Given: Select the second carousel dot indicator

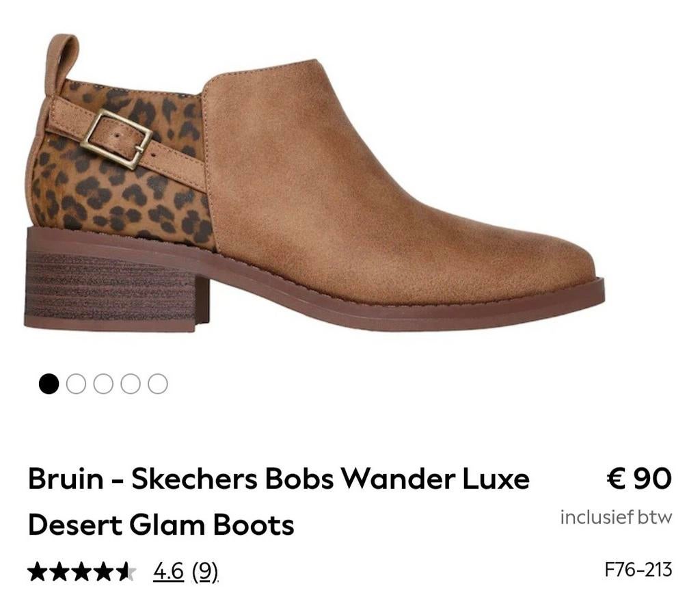Looking at the screenshot, I should (75, 383).
